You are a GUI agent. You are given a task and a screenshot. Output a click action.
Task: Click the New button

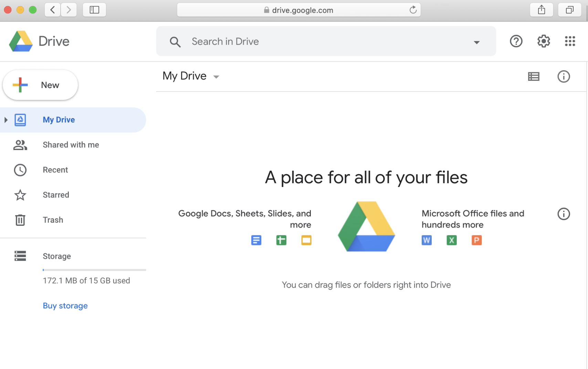(40, 85)
